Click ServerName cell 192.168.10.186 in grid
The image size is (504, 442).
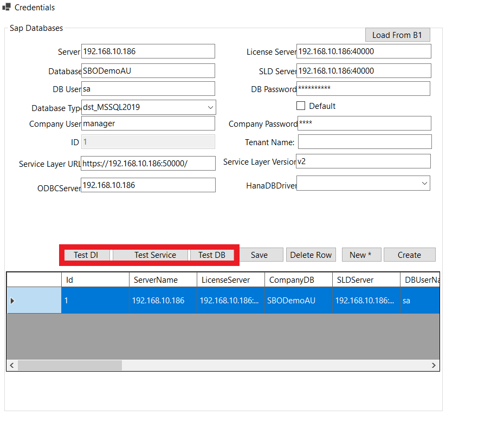point(163,300)
